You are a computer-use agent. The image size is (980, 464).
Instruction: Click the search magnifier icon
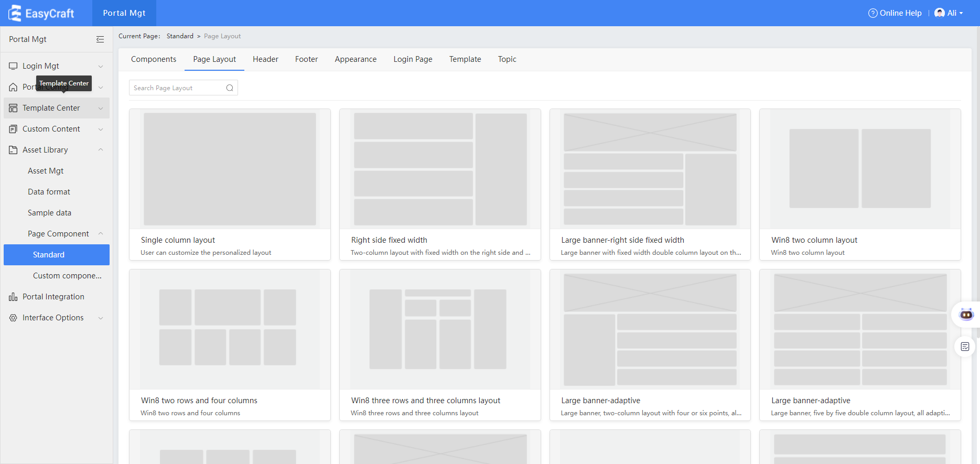tap(230, 88)
